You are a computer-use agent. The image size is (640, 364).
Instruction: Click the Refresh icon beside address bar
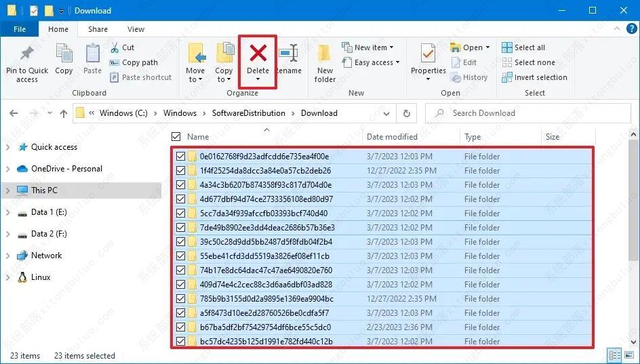407,113
